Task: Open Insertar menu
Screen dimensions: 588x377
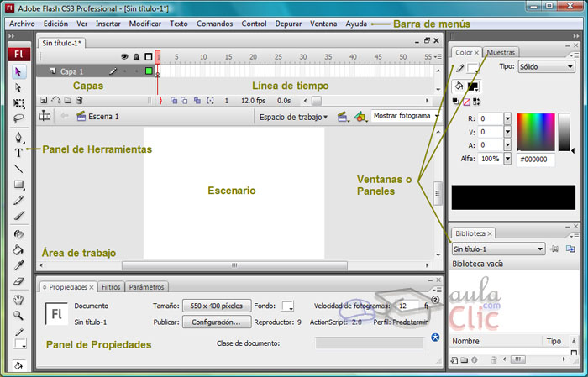Action: pos(108,24)
